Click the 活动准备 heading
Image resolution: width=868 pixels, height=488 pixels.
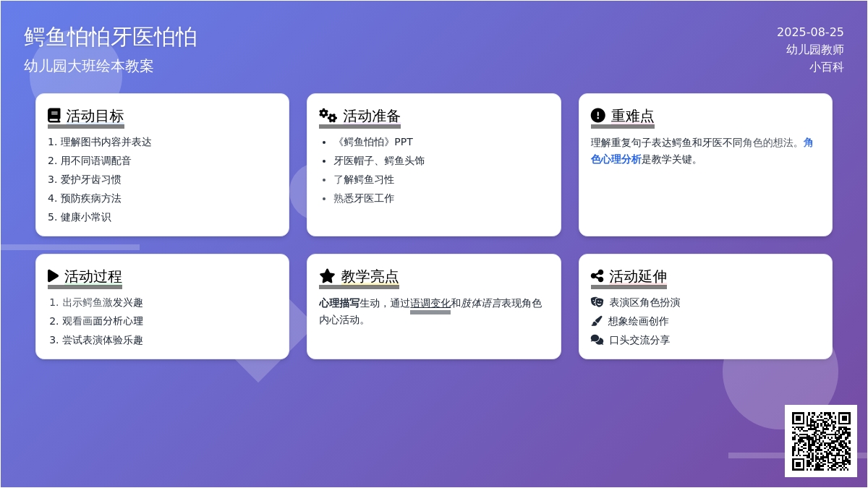pos(371,116)
